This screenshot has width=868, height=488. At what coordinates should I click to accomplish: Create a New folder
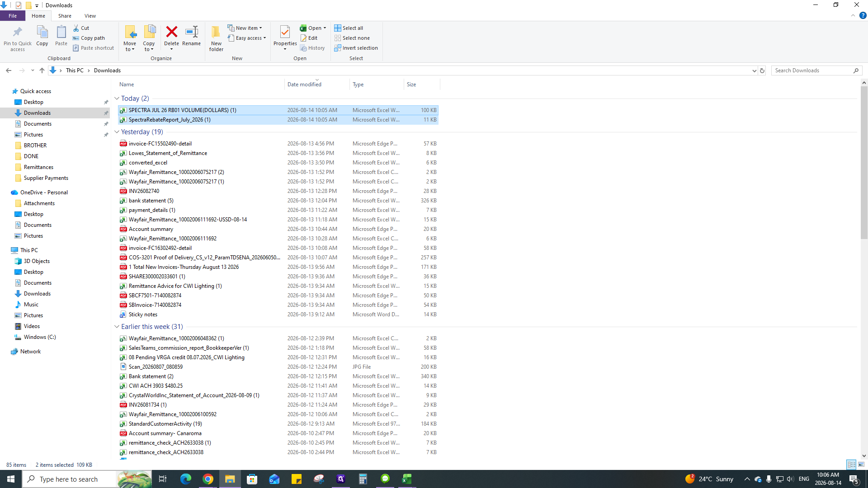click(216, 38)
